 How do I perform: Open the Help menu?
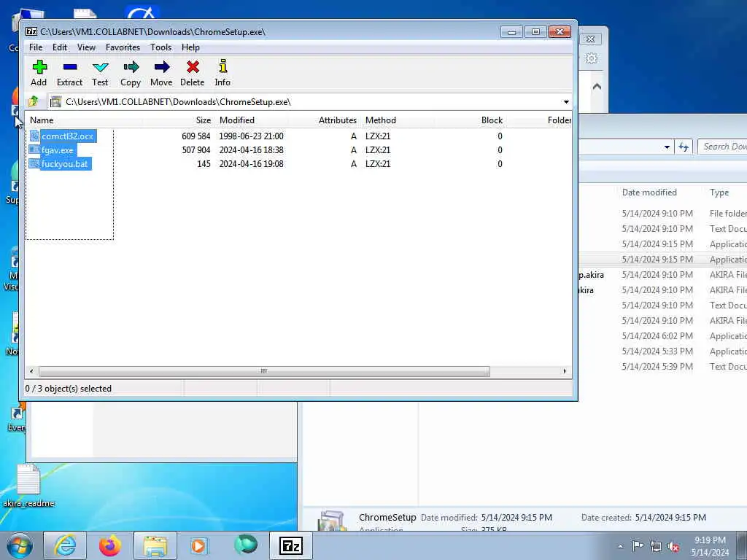coord(190,47)
